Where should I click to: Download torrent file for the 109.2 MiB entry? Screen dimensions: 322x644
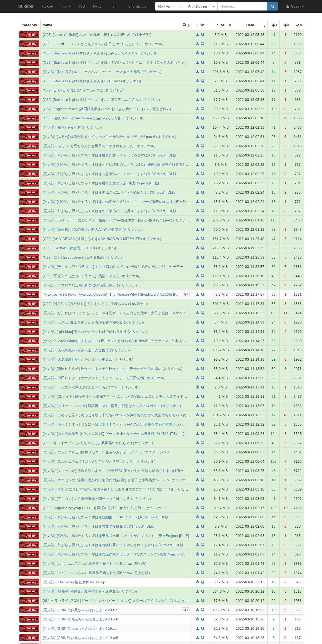(197, 350)
